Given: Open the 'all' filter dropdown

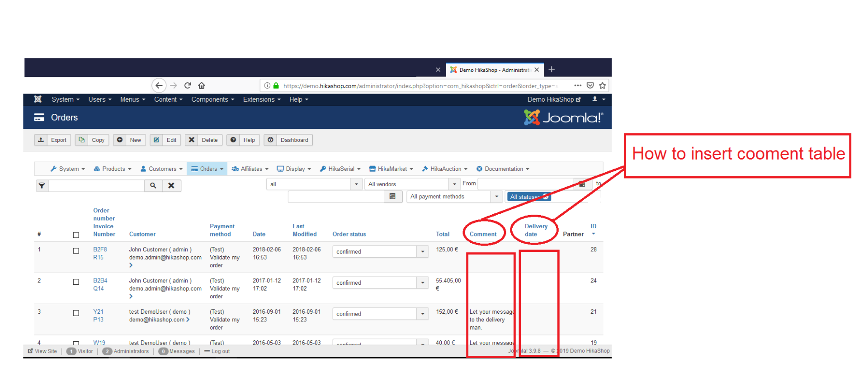Looking at the screenshot, I should [x=314, y=184].
